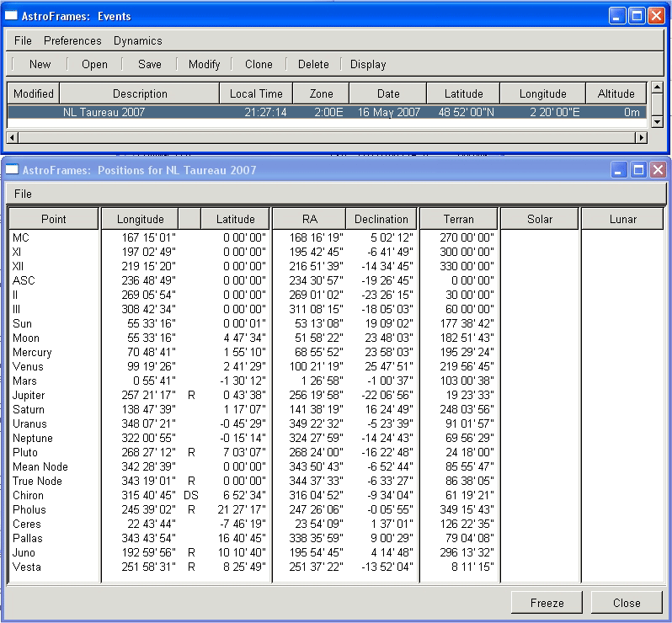Select the NL Taureau 2007 event row
Viewport: 672px width, 623px height.
[327, 112]
